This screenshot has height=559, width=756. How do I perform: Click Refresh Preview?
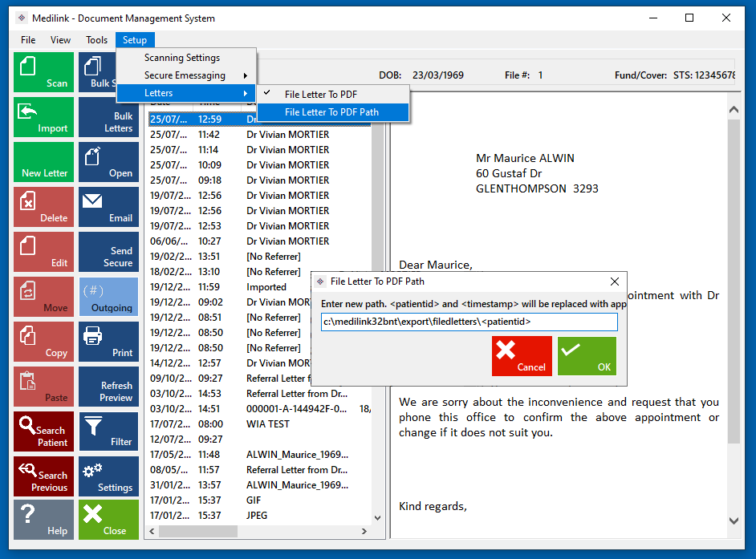108,387
